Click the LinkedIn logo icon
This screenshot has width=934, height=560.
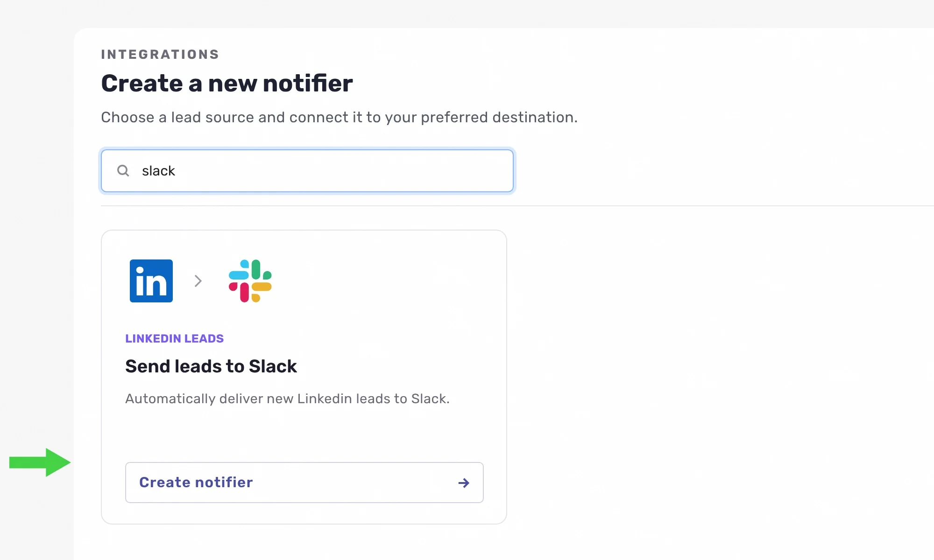coord(151,281)
